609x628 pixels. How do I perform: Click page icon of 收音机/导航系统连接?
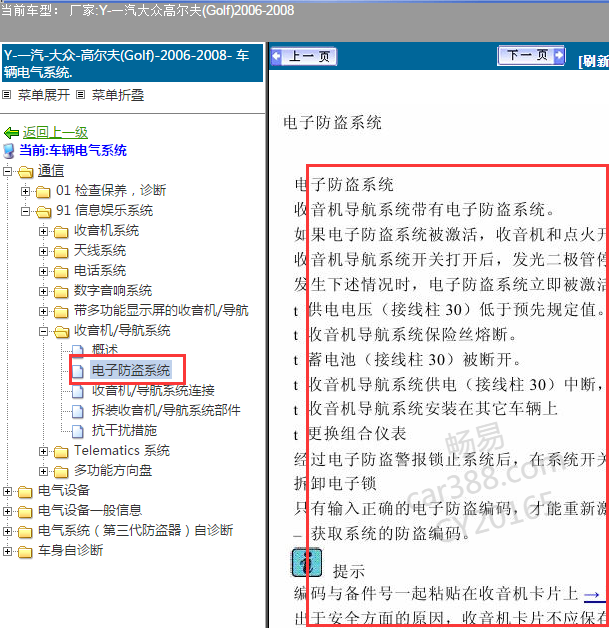click(x=78, y=391)
